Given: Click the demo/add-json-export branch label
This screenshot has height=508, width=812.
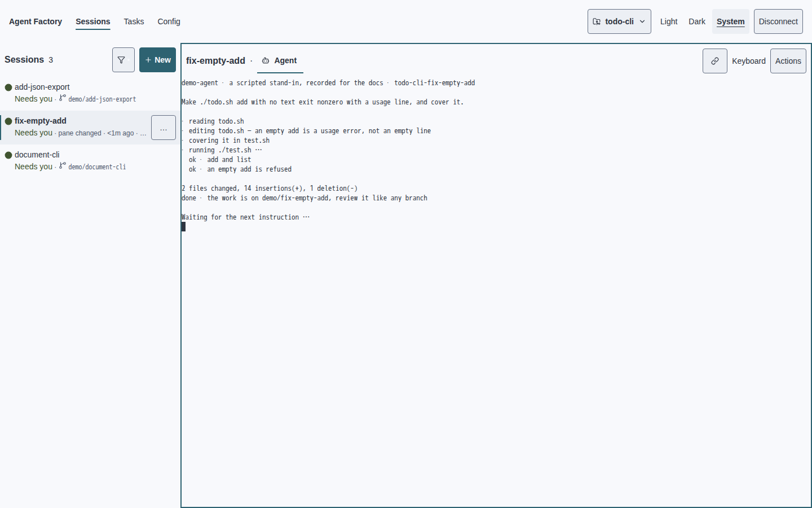Looking at the screenshot, I should click(x=102, y=99).
